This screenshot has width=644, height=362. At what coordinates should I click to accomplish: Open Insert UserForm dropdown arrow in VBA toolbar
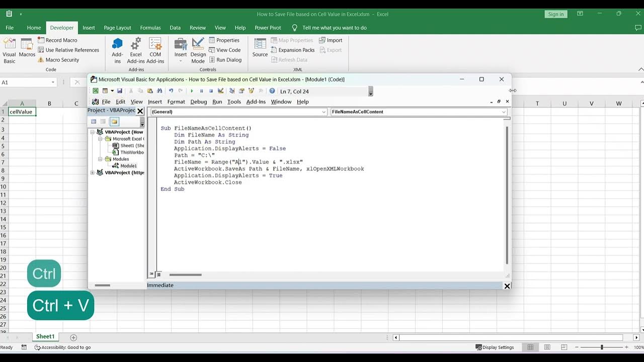tap(112, 91)
